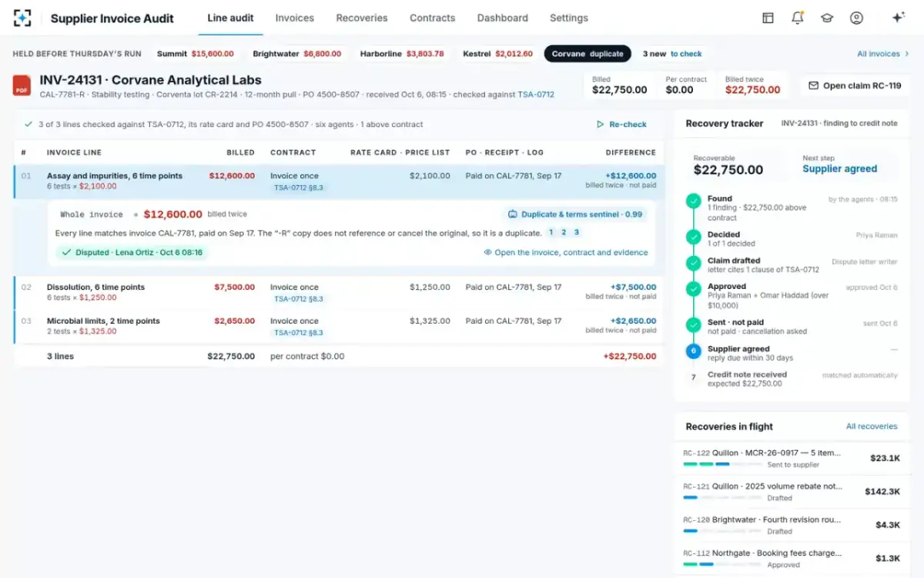Click the Open claim RC-119 button
The height and width of the screenshot is (578, 924).
pos(855,86)
